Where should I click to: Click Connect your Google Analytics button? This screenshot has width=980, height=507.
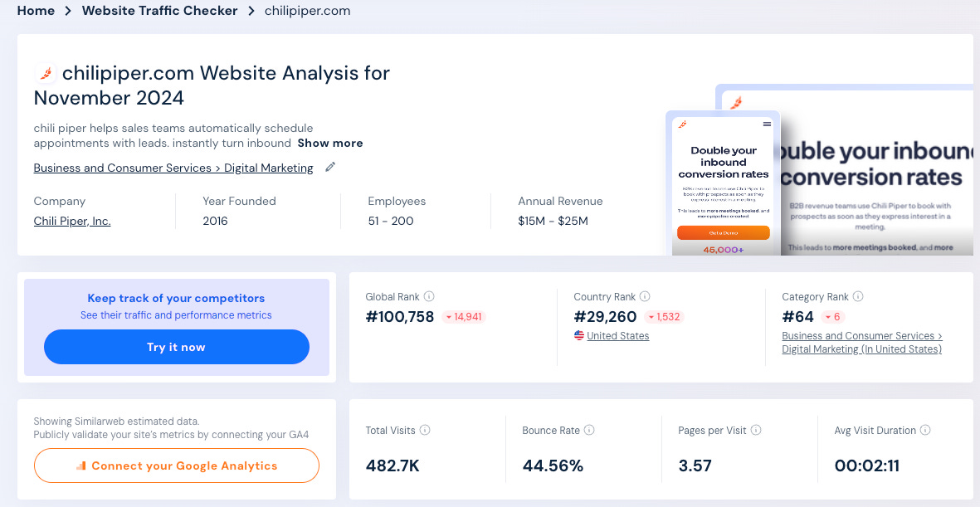176,466
